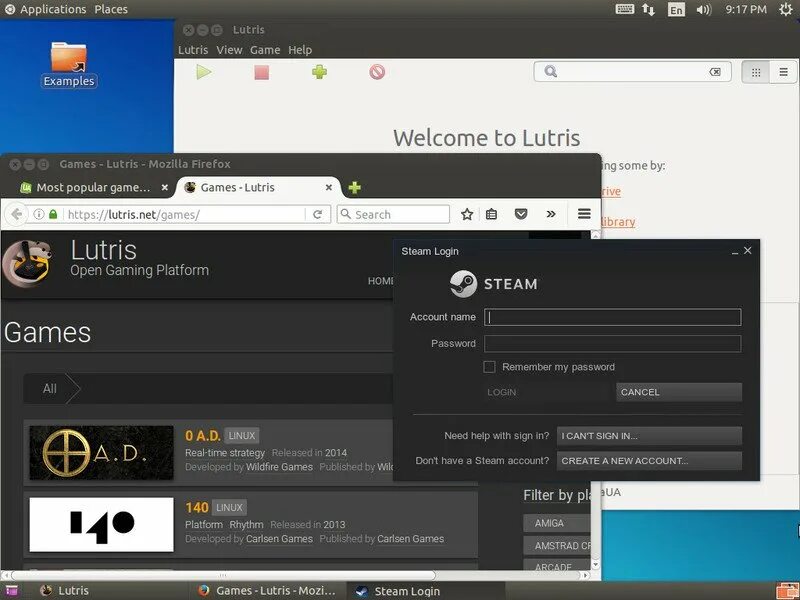The width and height of the screenshot is (800, 600).
Task: Click the red remove-game icon in Lutris
Action: click(379, 71)
